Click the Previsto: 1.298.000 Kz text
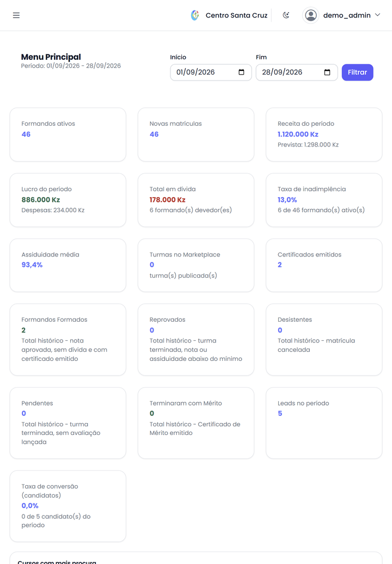Viewport: 392px width, 564px height. click(308, 145)
